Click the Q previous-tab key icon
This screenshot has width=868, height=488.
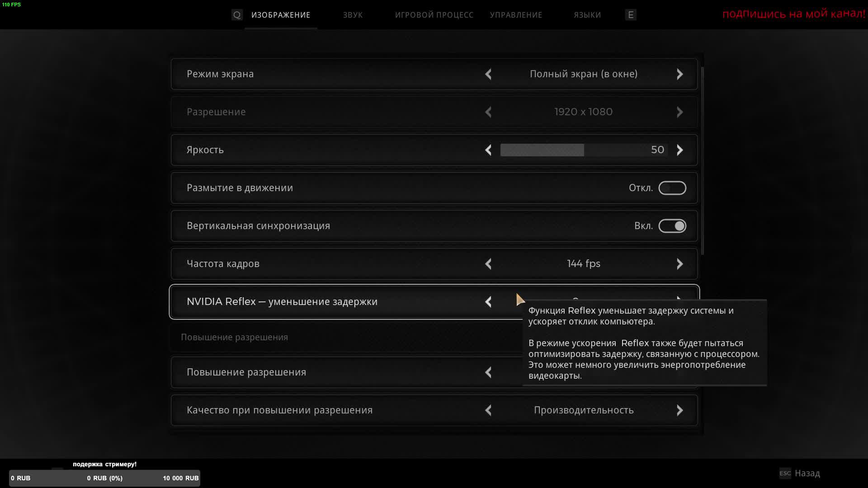coord(237,15)
